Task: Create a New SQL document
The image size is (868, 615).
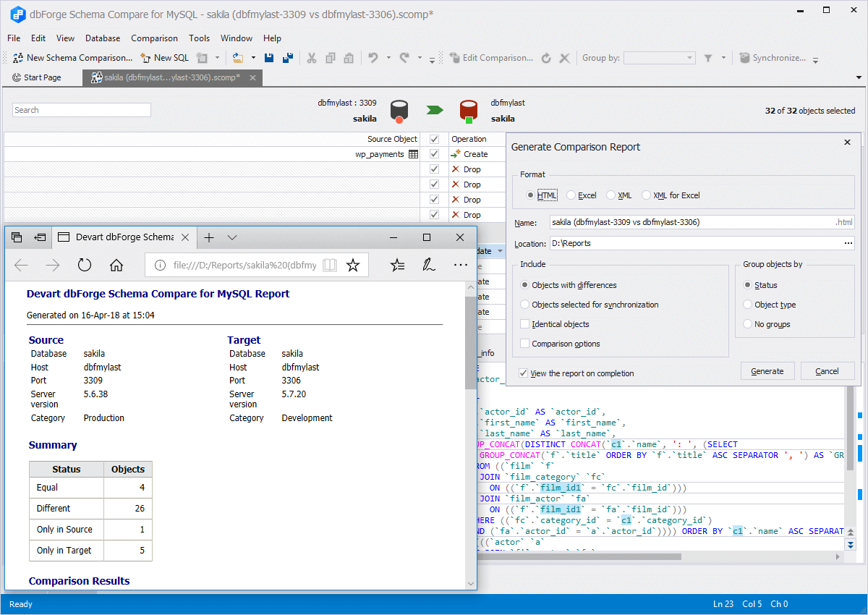Action: pyautogui.click(x=165, y=58)
